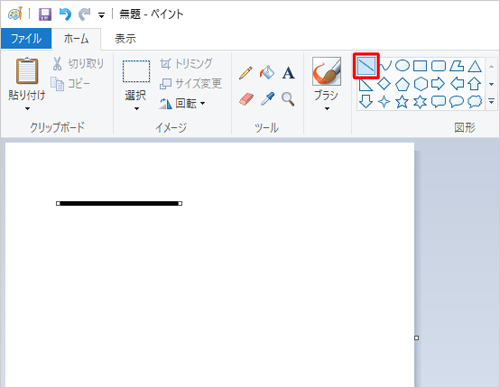
Task: Select the Triangle shape
Action: pyautogui.click(x=475, y=66)
